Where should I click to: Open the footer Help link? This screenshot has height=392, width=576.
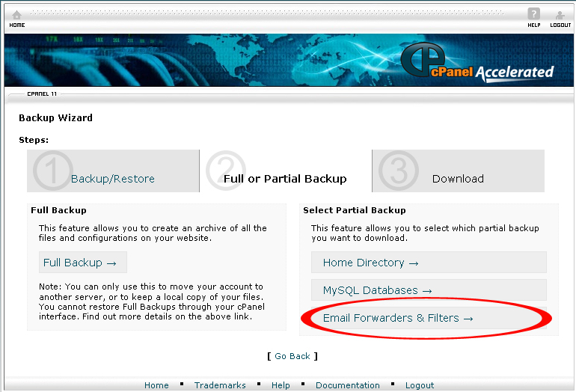(x=281, y=385)
